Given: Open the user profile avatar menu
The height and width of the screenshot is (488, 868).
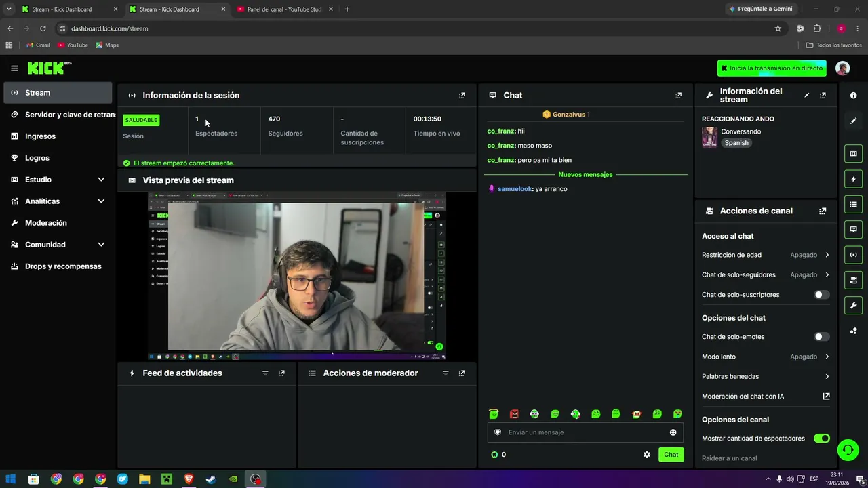Looking at the screenshot, I should point(842,68).
